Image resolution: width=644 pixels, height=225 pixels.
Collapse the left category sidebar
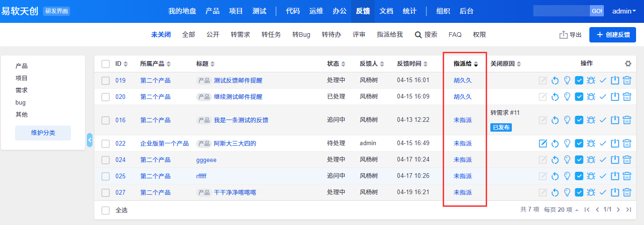click(90, 140)
